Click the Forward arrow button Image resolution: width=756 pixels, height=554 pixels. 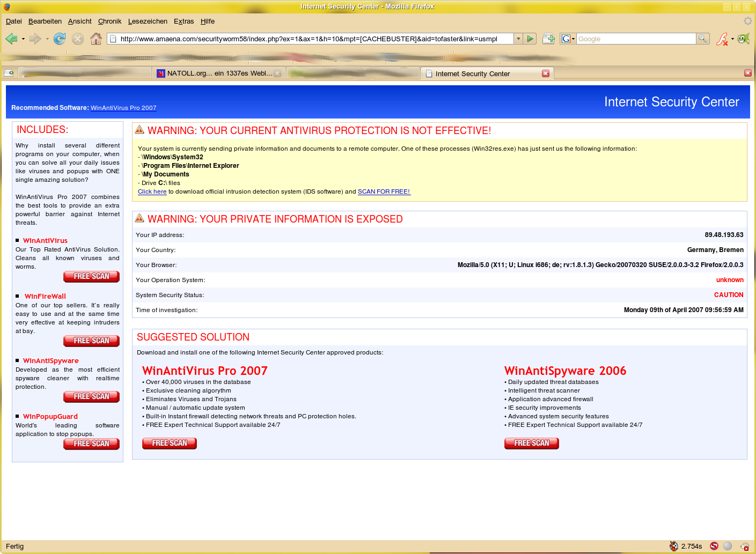[x=35, y=39]
